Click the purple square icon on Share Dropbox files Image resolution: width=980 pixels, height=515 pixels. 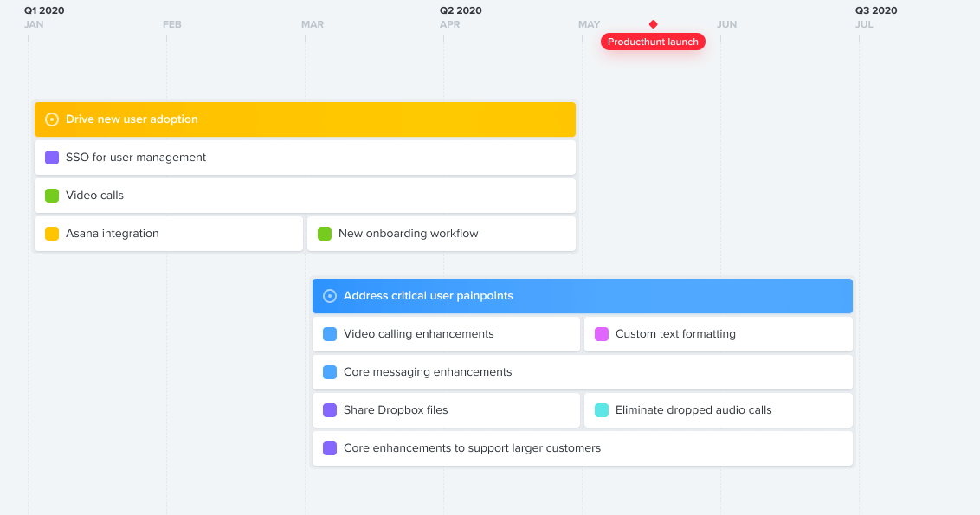pos(328,409)
